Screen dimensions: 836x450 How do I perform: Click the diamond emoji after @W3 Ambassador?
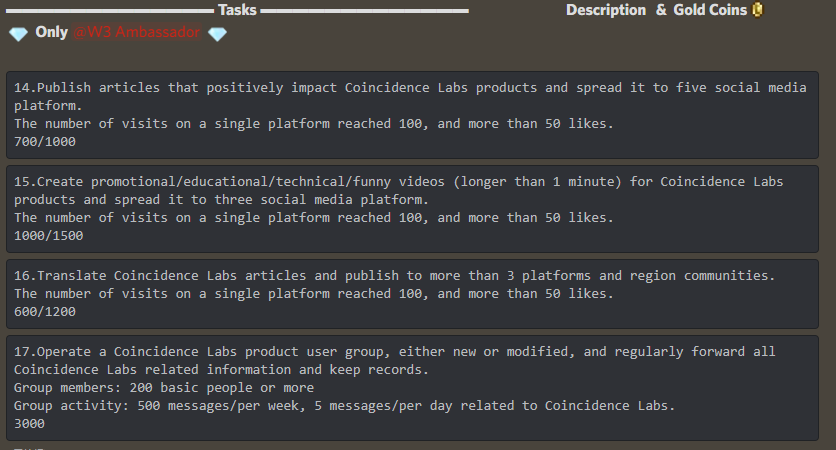217,33
